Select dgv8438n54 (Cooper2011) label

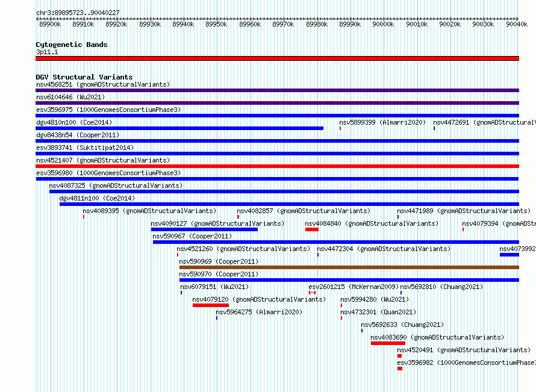[x=78, y=135]
